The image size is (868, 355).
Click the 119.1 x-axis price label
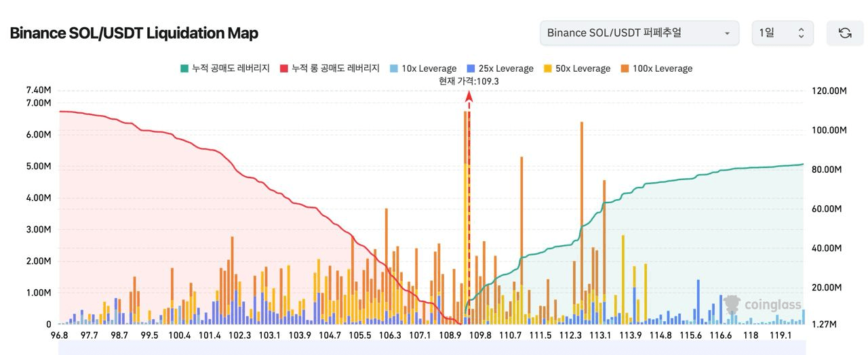(781, 335)
